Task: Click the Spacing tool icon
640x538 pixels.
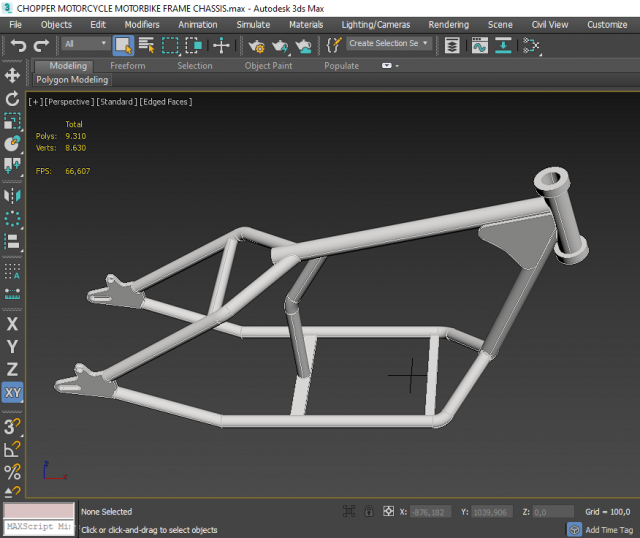Action: tap(12, 293)
